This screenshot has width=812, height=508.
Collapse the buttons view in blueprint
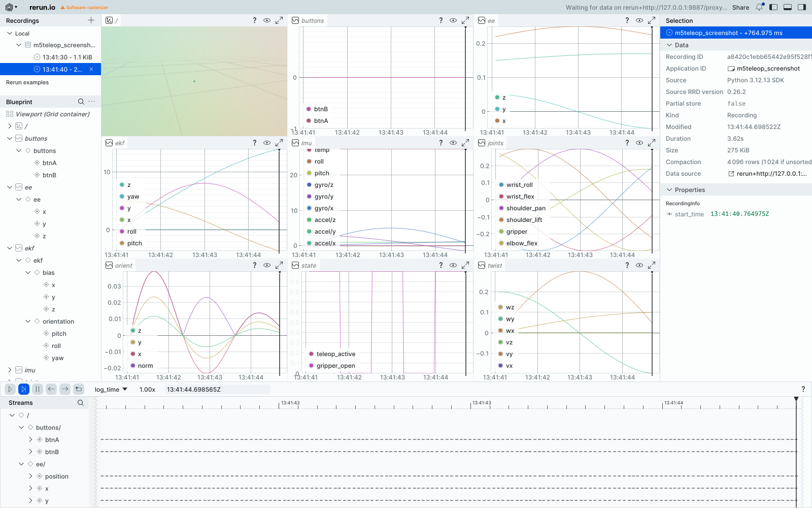click(10, 138)
